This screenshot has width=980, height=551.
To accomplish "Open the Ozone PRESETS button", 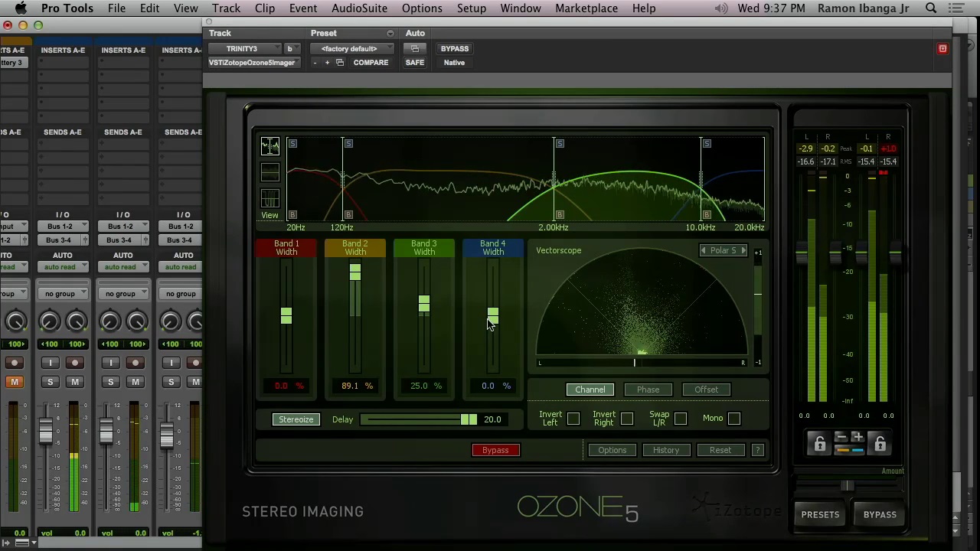I will coord(820,514).
